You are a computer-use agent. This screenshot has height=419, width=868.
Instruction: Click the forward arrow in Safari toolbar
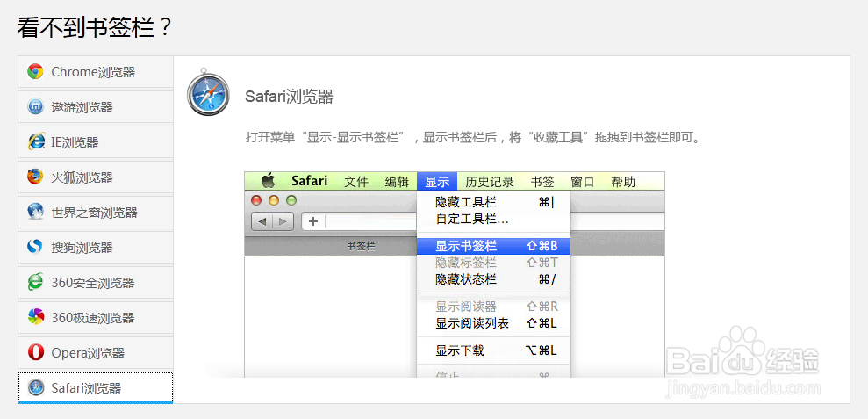click(x=283, y=221)
